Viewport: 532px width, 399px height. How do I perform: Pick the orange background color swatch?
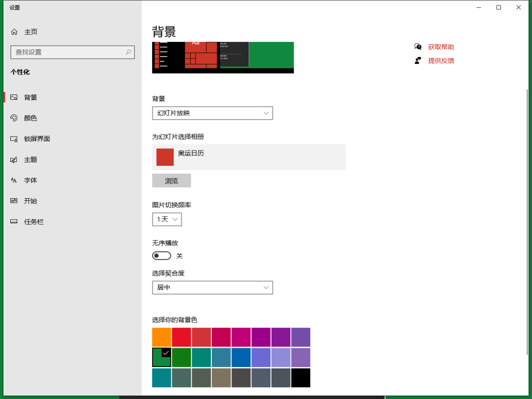(x=162, y=338)
